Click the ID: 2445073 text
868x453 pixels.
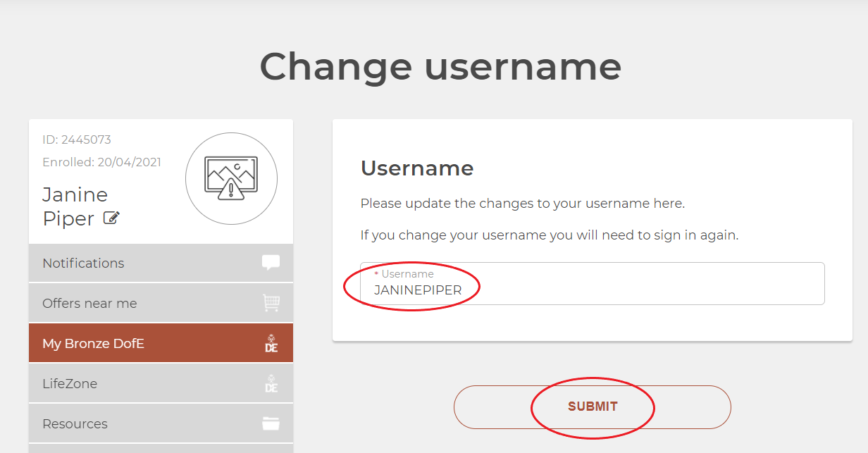tap(77, 139)
